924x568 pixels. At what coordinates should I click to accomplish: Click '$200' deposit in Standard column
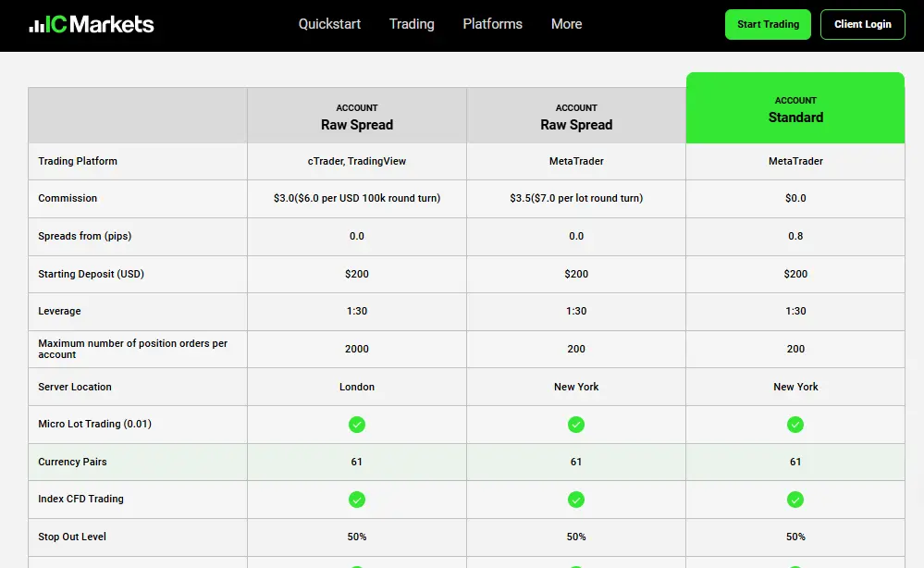(795, 274)
